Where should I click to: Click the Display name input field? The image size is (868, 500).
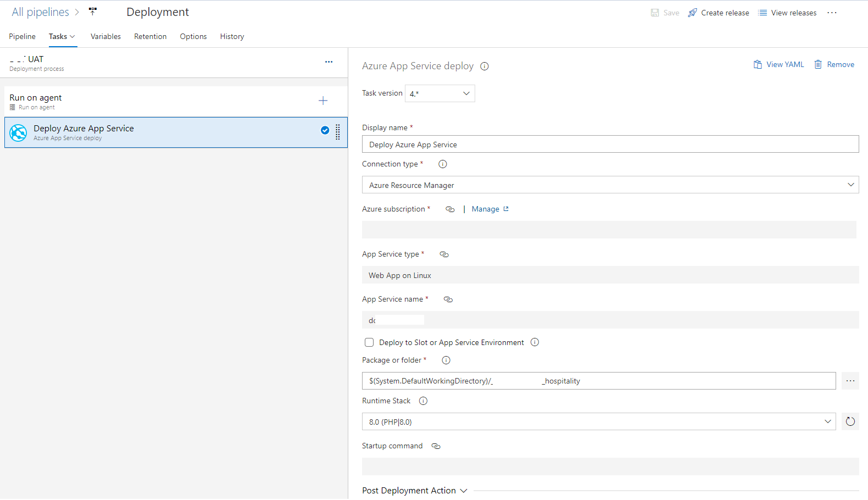(x=610, y=144)
